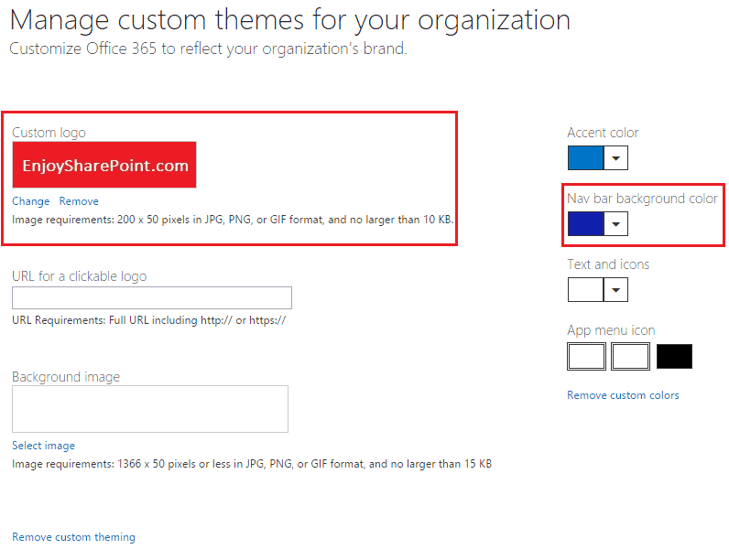This screenshot has width=729, height=560.
Task: Click the 'Nav bar background color' label
Action: click(x=642, y=199)
